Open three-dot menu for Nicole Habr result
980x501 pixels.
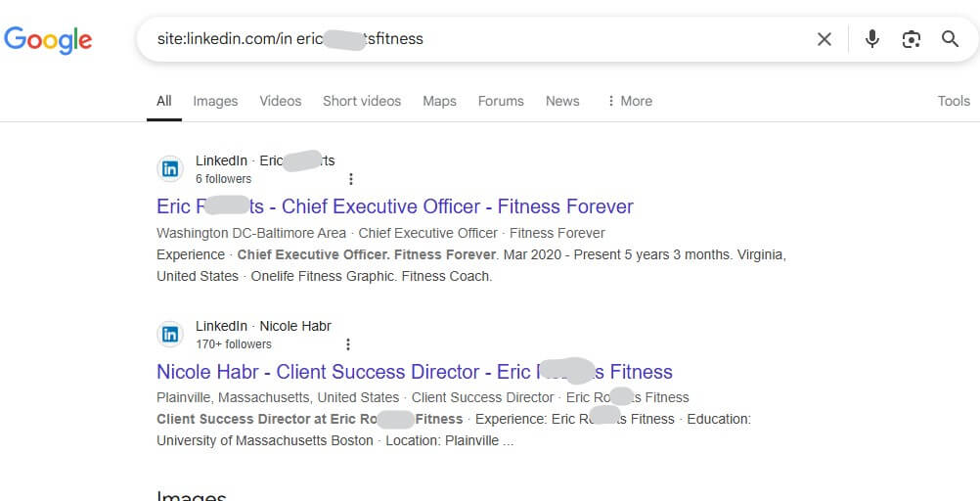pos(348,344)
